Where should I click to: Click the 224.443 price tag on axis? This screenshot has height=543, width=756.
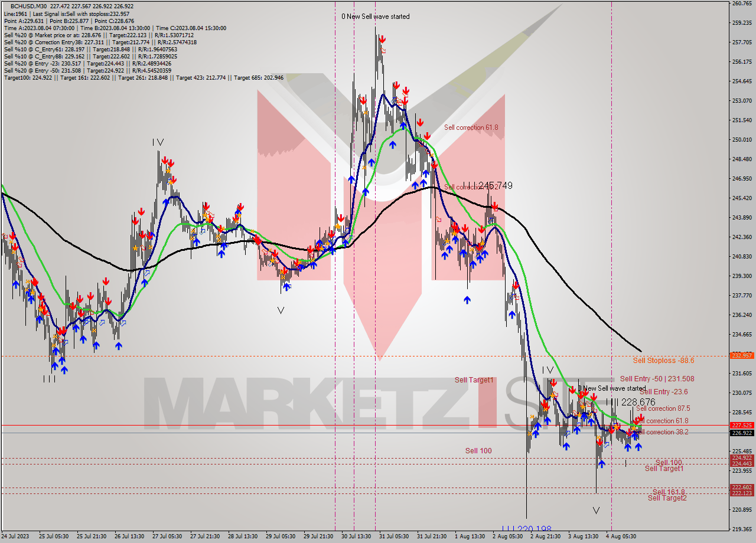742,464
